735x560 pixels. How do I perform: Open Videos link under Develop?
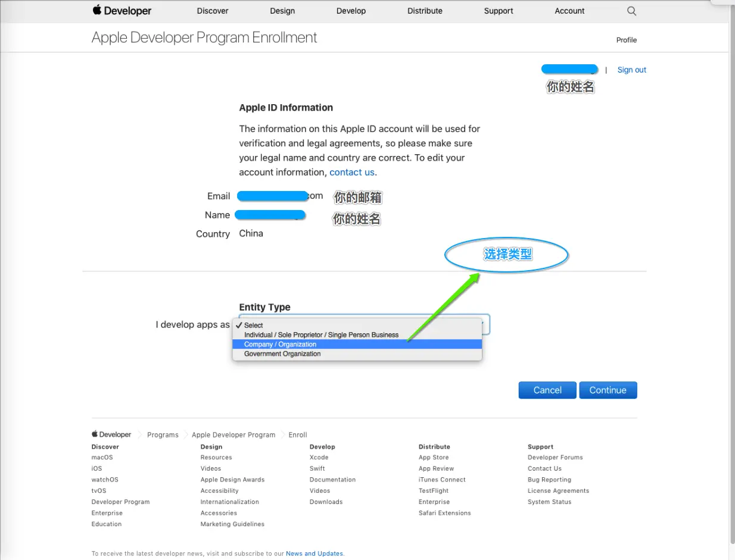pyautogui.click(x=320, y=491)
